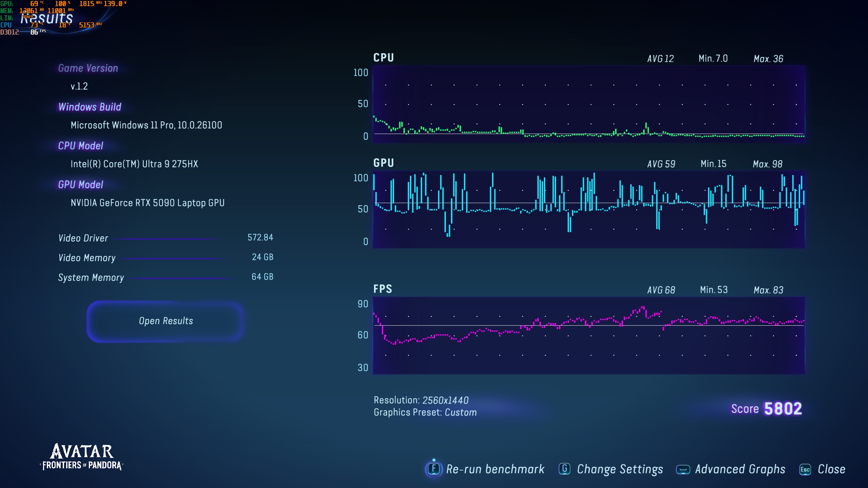Image resolution: width=868 pixels, height=488 pixels.
Task: Click the Video Memory row
Action: click(x=165, y=258)
